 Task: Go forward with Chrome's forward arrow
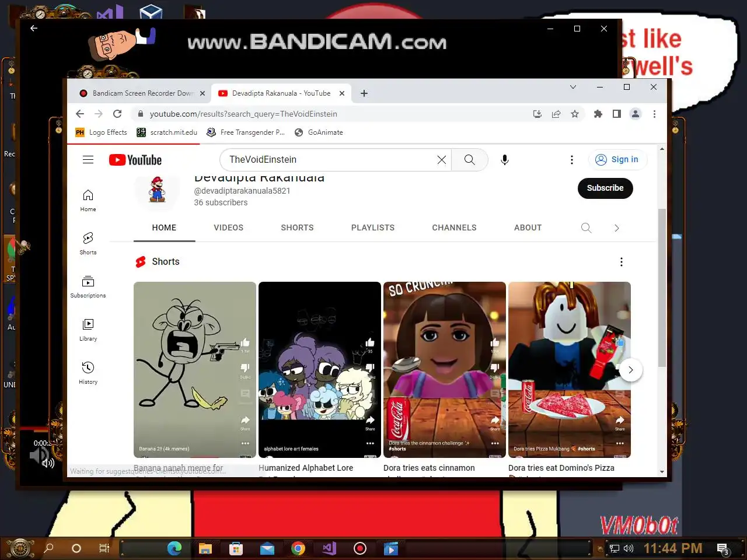click(99, 114)
